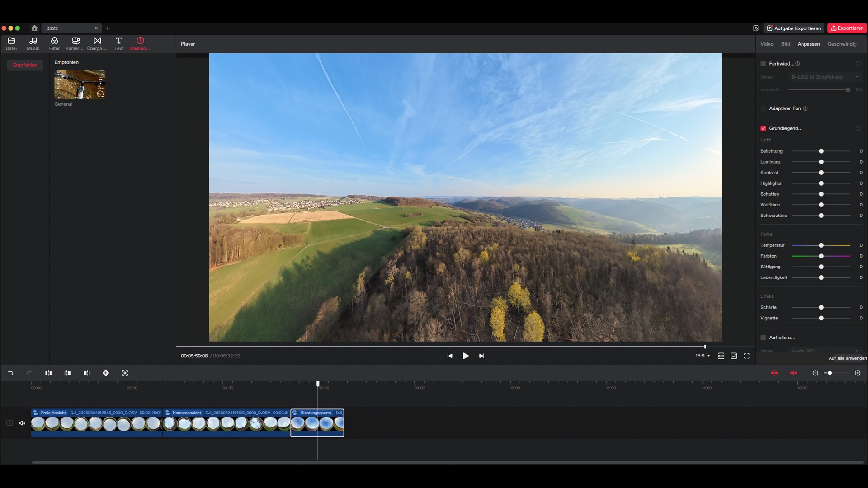The height and width of the screenshot is (488, 868).
Task: Enable the Farbwied... checkbox
Action: 764,64
